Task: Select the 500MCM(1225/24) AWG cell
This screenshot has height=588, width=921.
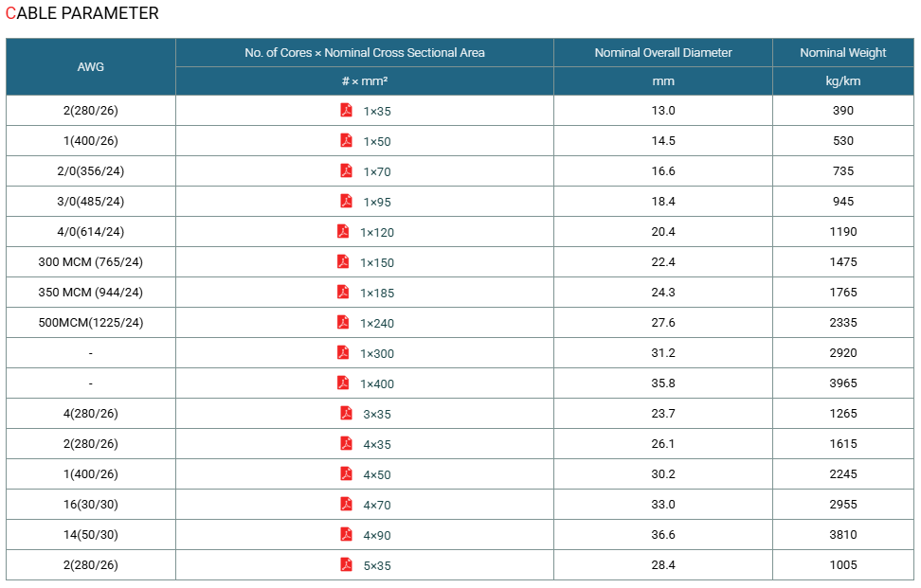Action: point(90,322)
